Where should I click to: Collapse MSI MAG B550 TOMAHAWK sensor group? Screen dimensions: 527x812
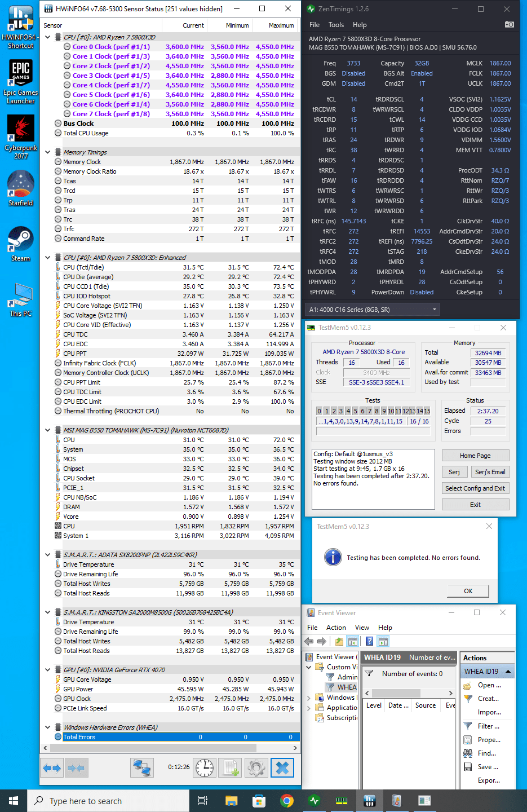click(x=48, y=430)
